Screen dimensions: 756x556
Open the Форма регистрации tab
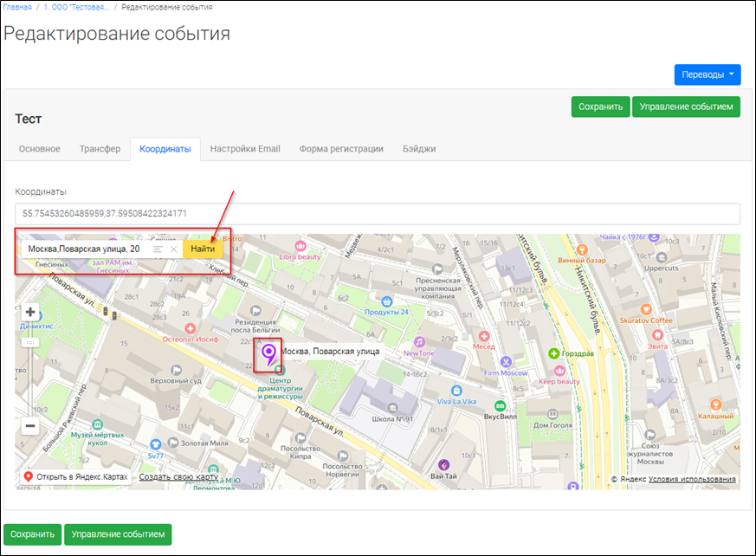click(341, 149)
